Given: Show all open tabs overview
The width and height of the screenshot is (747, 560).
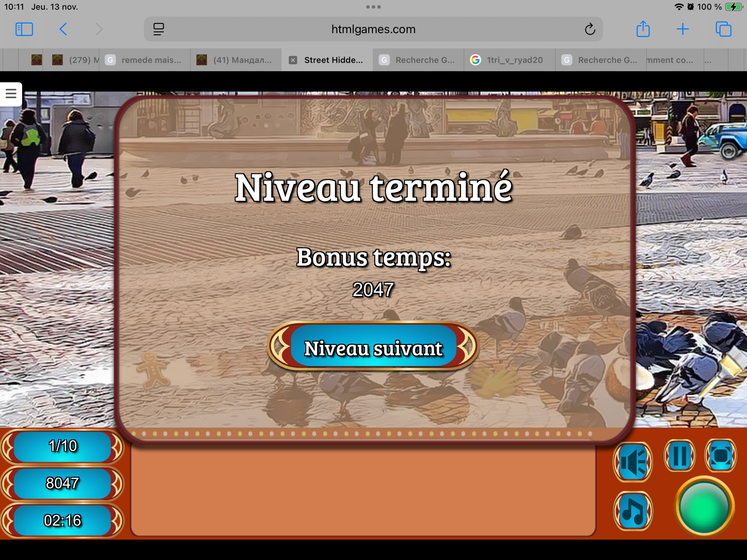Looking at the screenshot, I should 723,29.
